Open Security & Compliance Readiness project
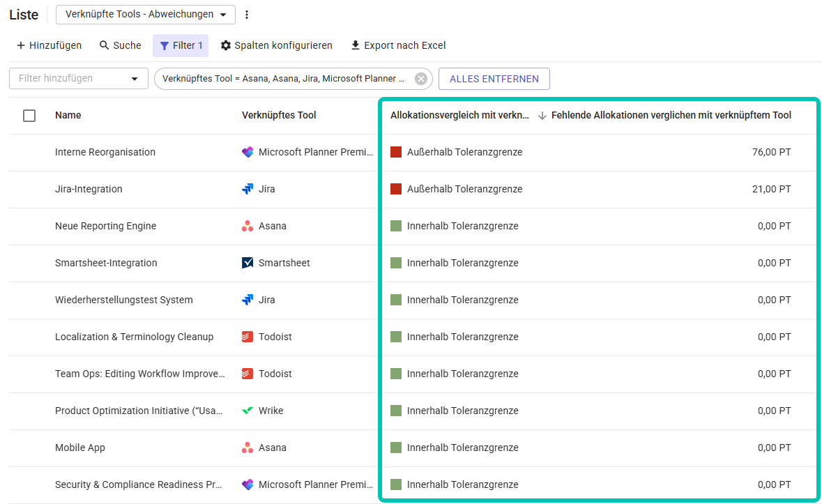The width and height of the screenshot is (822, 504). click(x=139, y=484)
